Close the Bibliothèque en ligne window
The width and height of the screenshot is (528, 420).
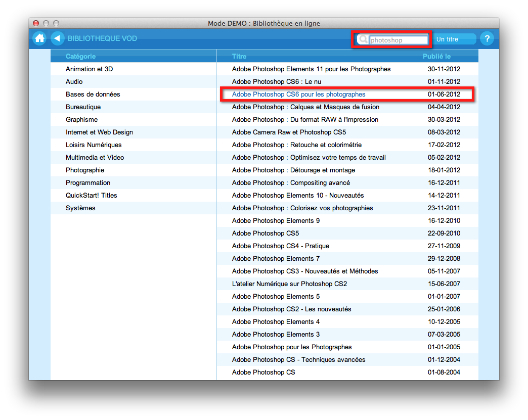36,23
